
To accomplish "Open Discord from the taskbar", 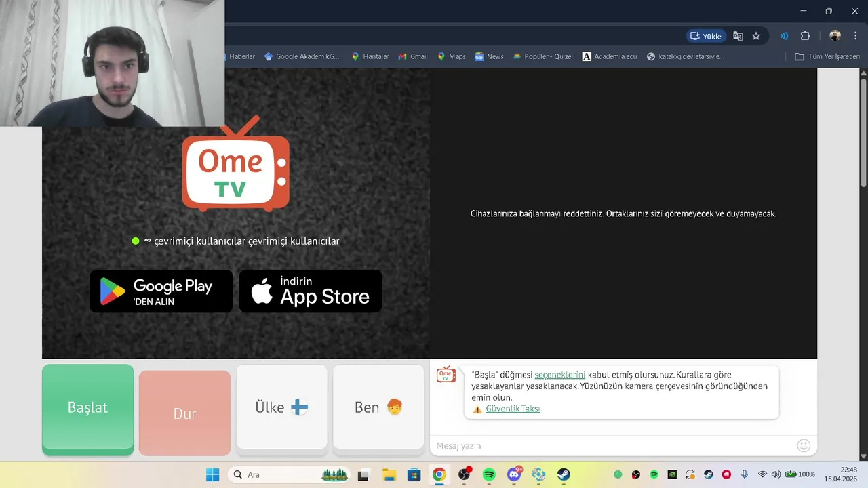I will tap(514, 474).
